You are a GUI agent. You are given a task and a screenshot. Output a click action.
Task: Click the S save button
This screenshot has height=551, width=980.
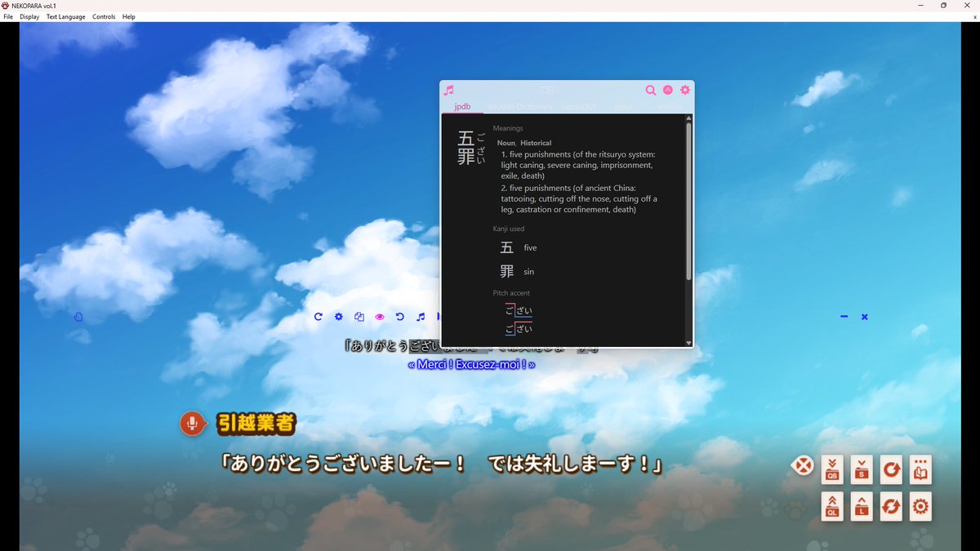click(x=862, y=469)
